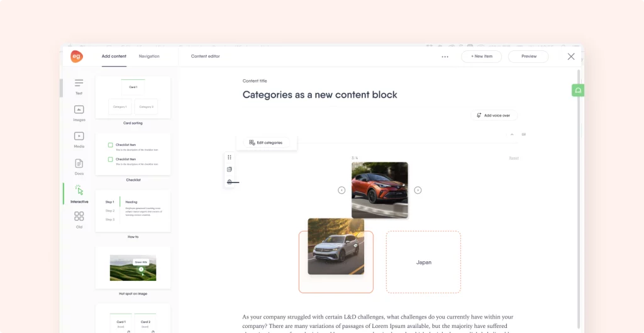Screen dimensions: 644x333
Task: Click the Edit categories button
Action: pos(267,143)
